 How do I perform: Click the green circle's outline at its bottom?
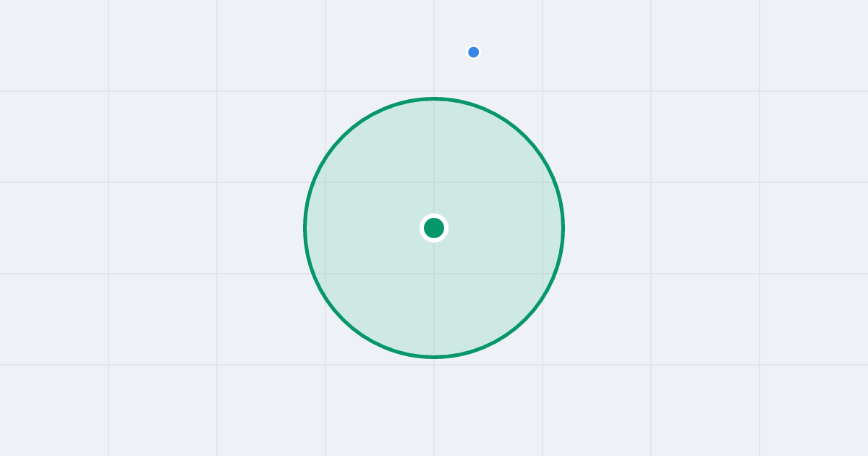434,357
